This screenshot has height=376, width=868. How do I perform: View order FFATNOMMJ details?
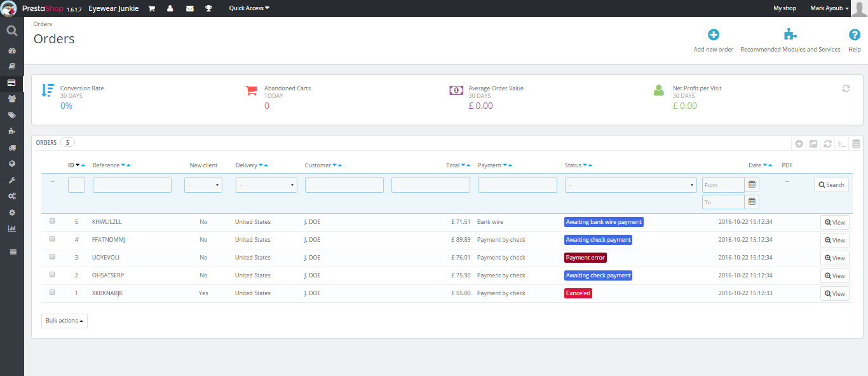(834, 240)
